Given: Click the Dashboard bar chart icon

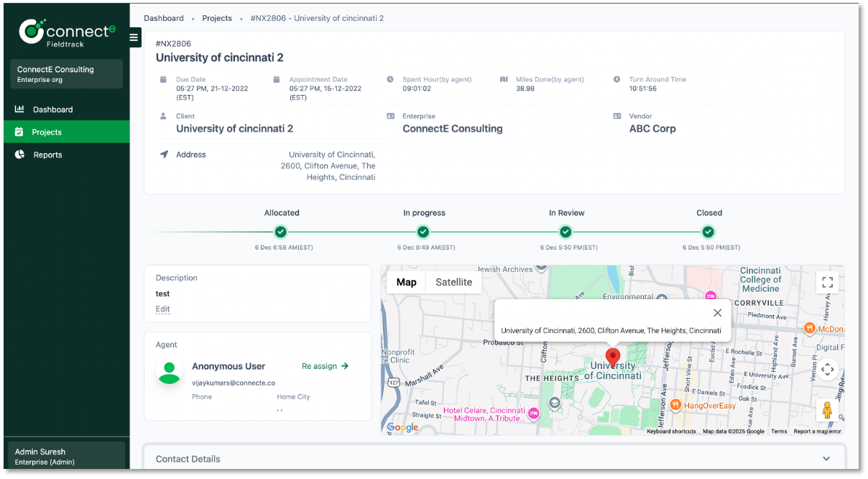Looking at the screenshot, I should pos(19,109).
